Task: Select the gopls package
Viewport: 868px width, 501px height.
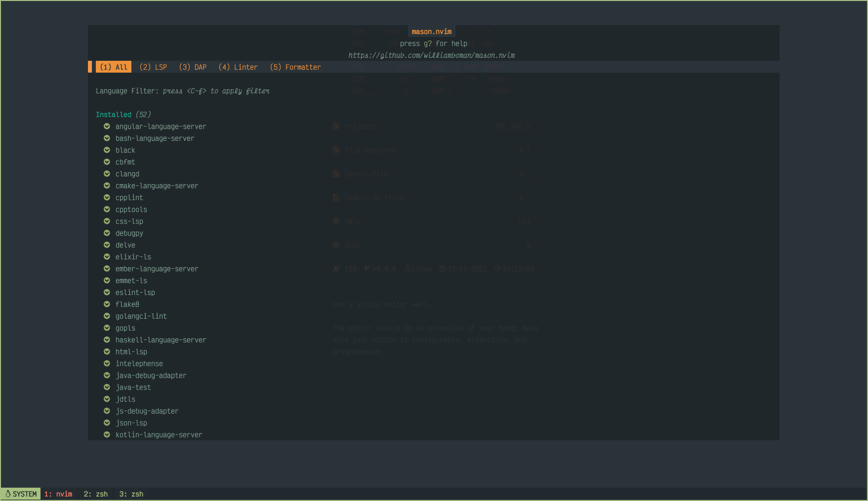Action: pyautogui.click(x=125, y=328)
